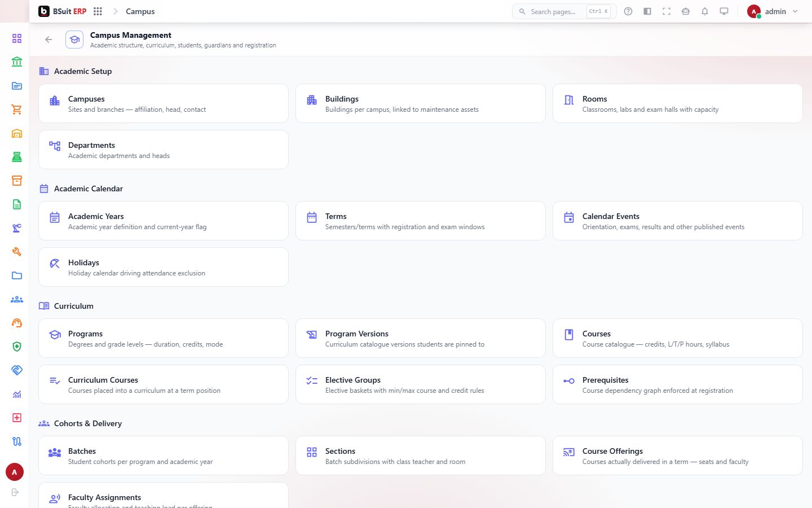Open the Curriculum Courses card
Viewport: 812px width, 508px height.
[164, 384]
